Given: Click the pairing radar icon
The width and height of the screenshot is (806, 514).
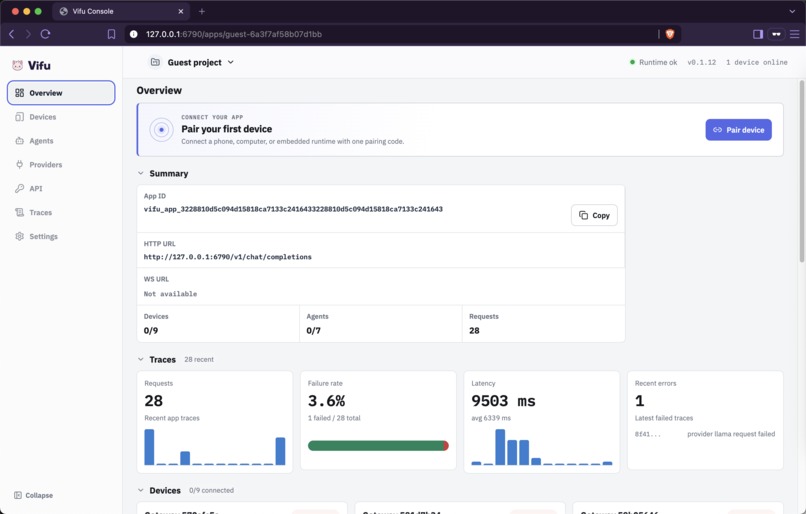Looking at the screenshot, I should tap(161, 130).
